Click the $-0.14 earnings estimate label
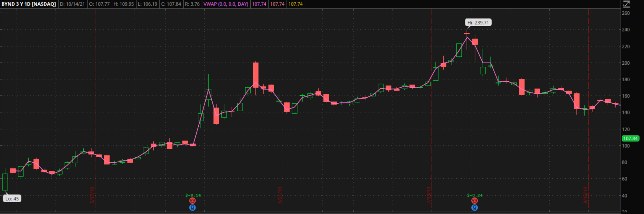Image resolution: width=644 pixels, height=214 pixels. point(193,195)
